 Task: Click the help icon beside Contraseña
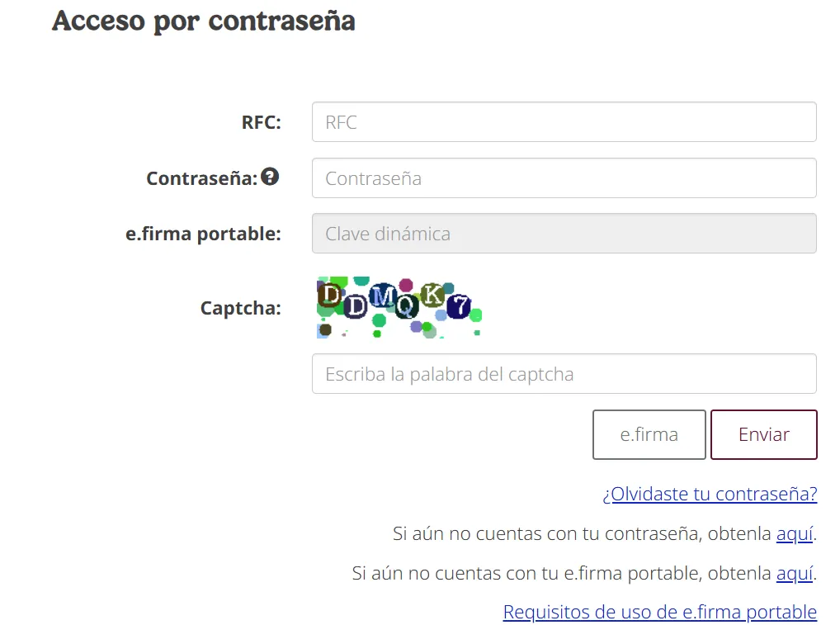pos(270,177)
